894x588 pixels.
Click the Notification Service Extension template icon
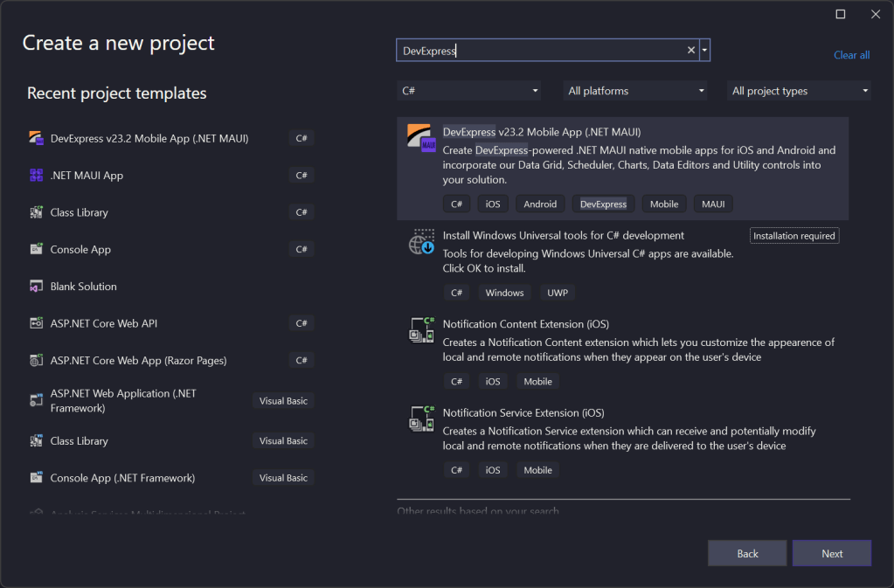(x=422, y=419)
